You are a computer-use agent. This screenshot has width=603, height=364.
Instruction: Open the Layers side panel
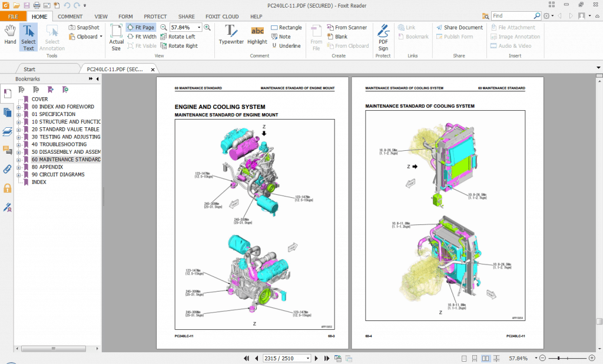pos(7,131)
